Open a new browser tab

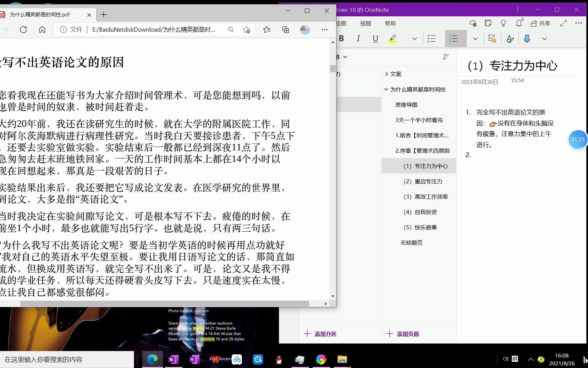[x=104, y=14]
